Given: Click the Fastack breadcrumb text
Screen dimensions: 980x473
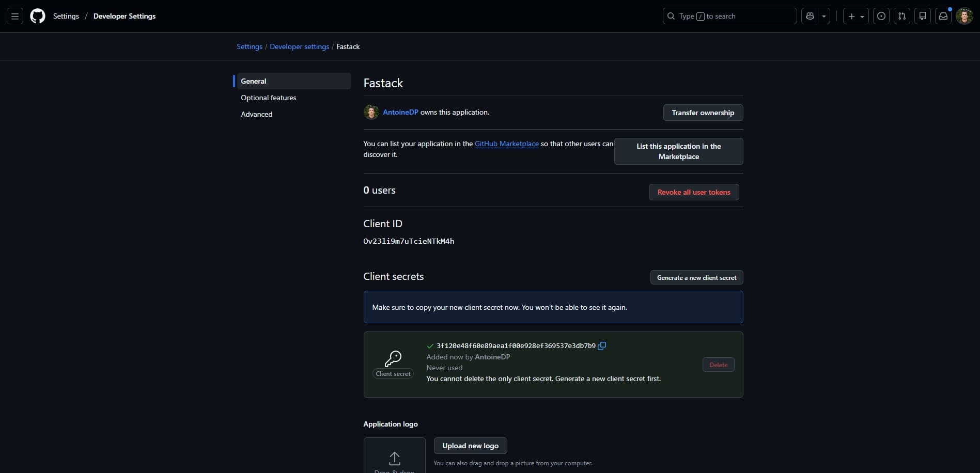Looking at the screenshot, I should 348,46.
